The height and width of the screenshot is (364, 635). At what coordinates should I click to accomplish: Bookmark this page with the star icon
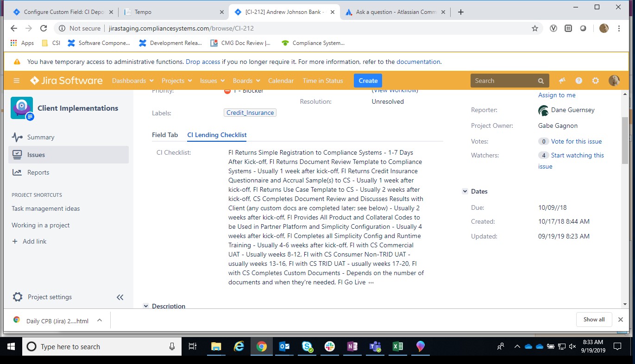[535, 28]
